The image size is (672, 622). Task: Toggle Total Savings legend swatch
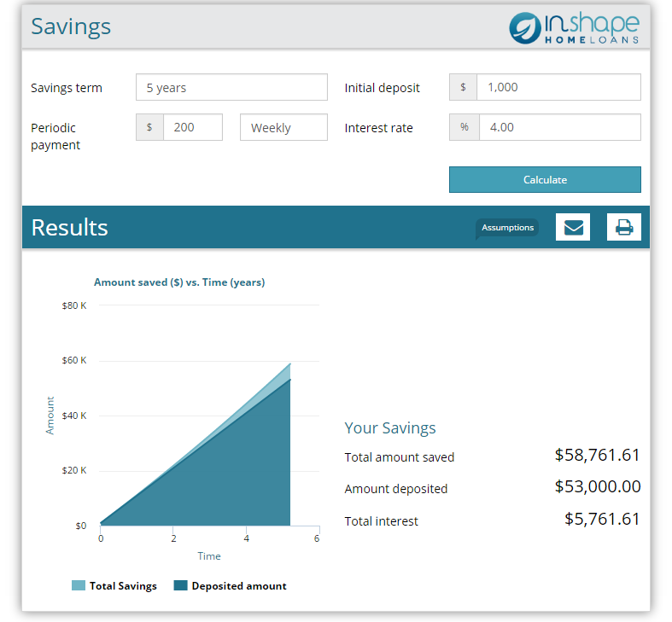pyautogui.click(x=79, y=586)
